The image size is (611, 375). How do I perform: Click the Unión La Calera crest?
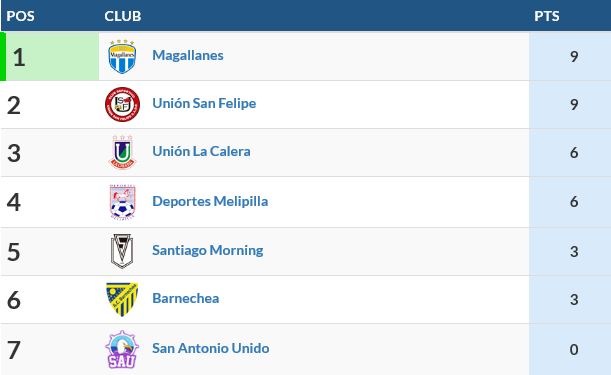[122, 152]
